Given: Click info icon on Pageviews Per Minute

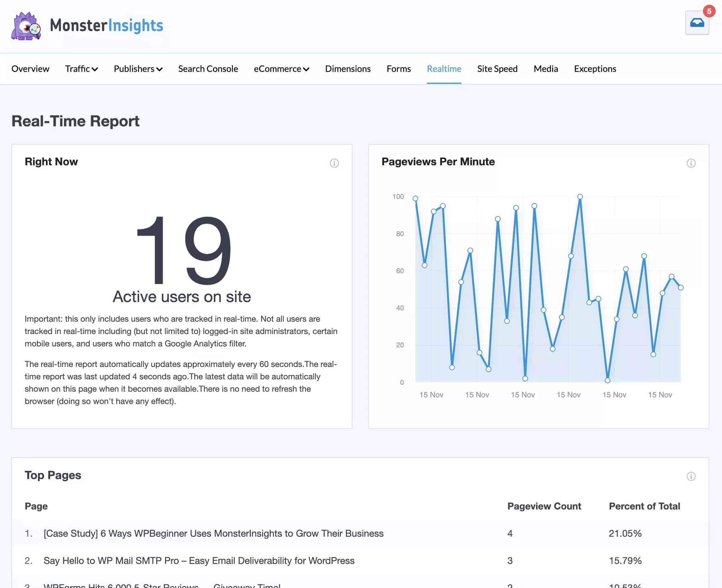Looking at the screenshot, I should [691, 163].
